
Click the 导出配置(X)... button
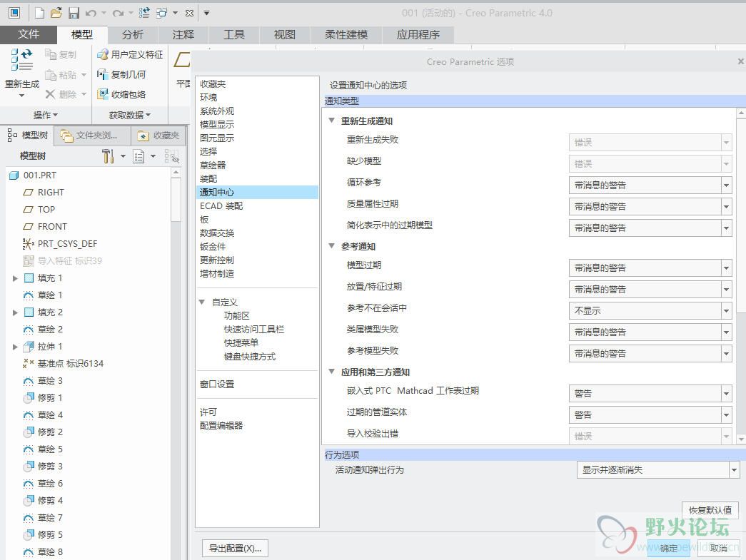pos(235,548)
